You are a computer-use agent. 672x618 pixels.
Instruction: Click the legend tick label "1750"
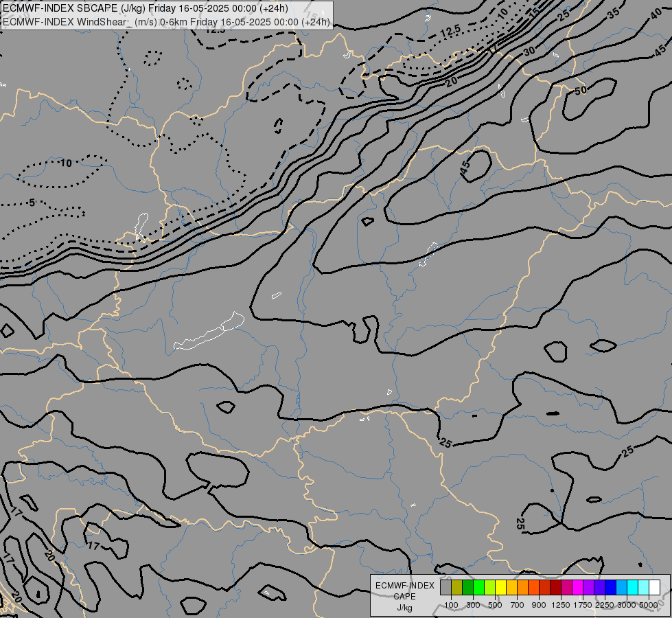pos(583,605)
